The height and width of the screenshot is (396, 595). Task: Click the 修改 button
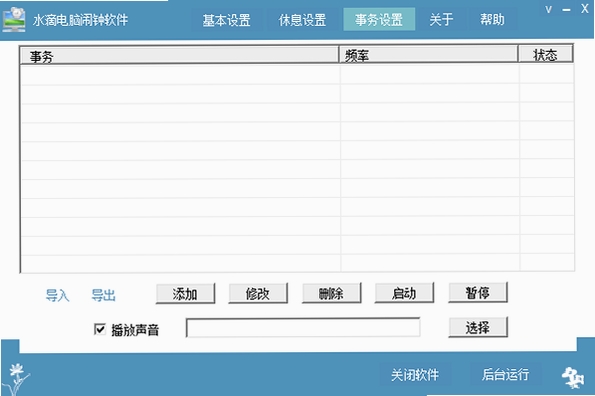coord(258,293)
